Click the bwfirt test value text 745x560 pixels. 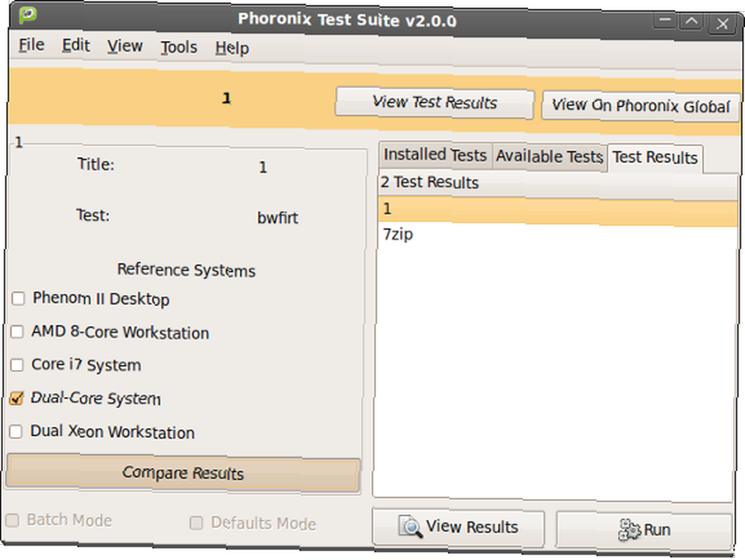tap(277, 218)
